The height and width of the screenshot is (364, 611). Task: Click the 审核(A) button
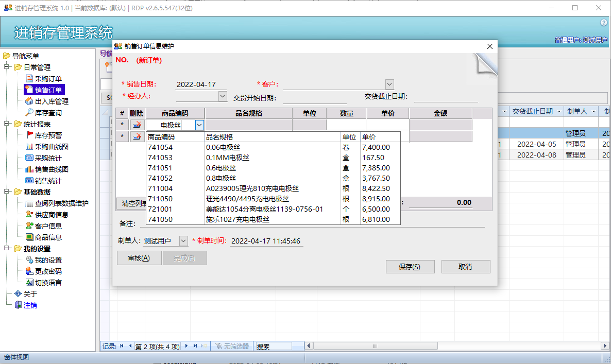point(139,258)
